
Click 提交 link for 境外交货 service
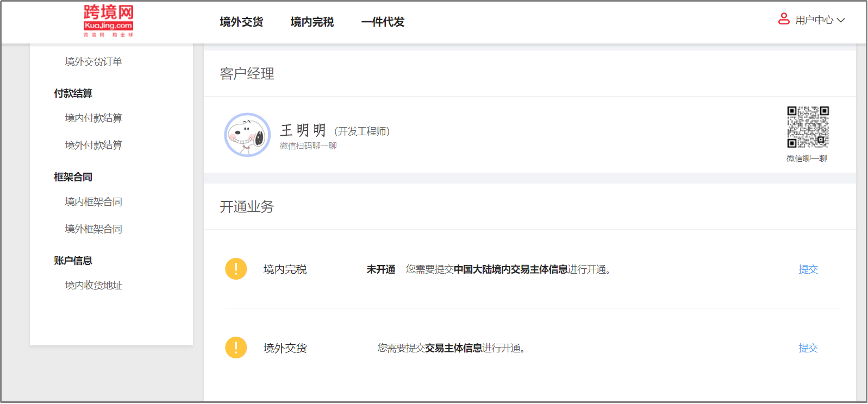pyautogui.click(x=808, y=348)
